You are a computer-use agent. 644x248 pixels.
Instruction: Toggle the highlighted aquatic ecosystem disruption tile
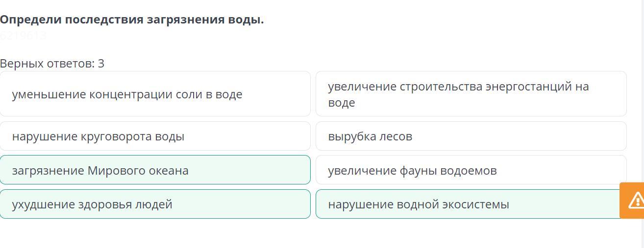pyautogui.click(x=466, y=204)
